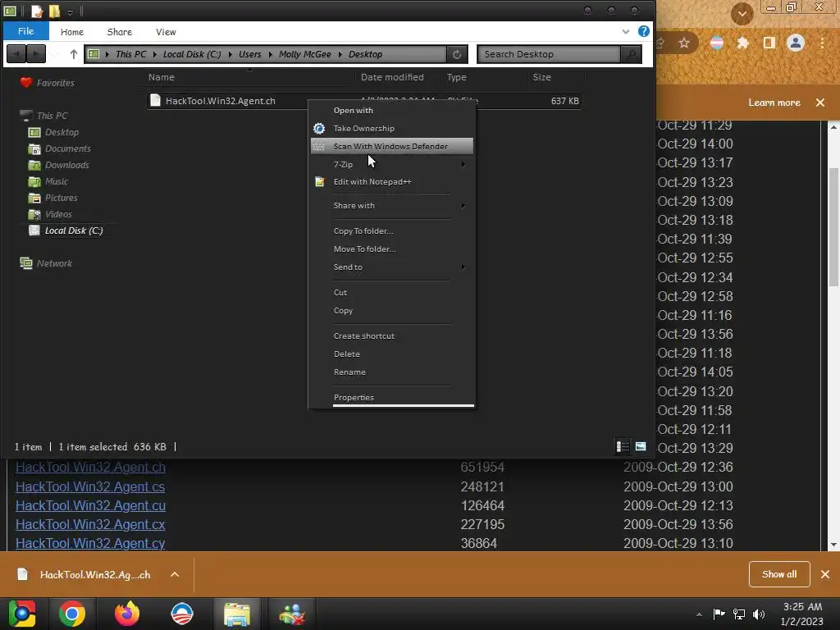Switch to details view icon
The height and width of the screenshot is (630, 840).
[x=623, y=446]
